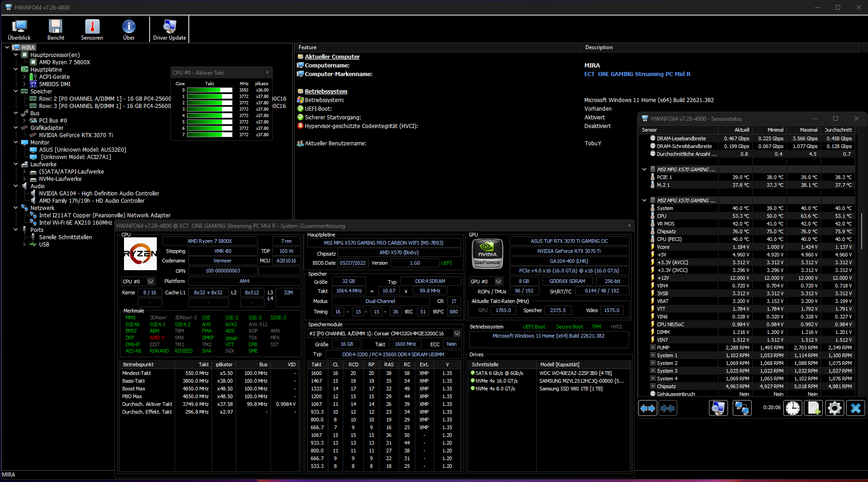The height and width of the screenshot is (482, 868).
Task: Open the Bericht report tool
Action: (x=56, y=30)
